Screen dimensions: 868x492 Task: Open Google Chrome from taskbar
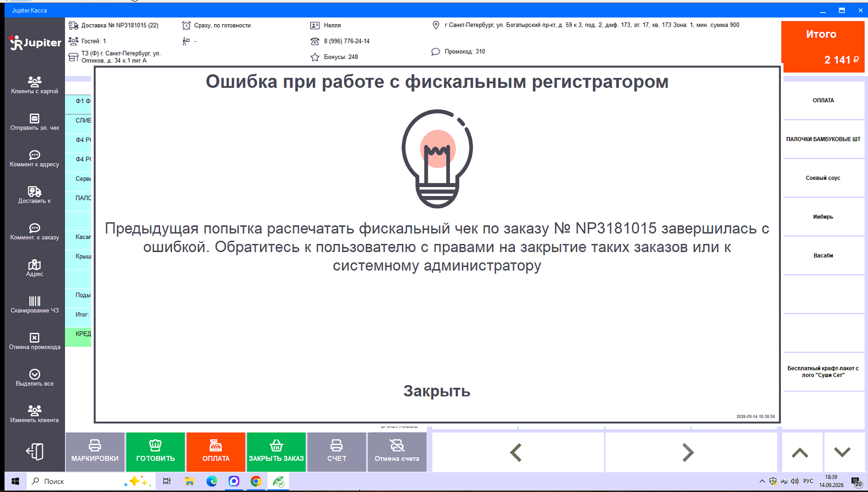[256, 481]
